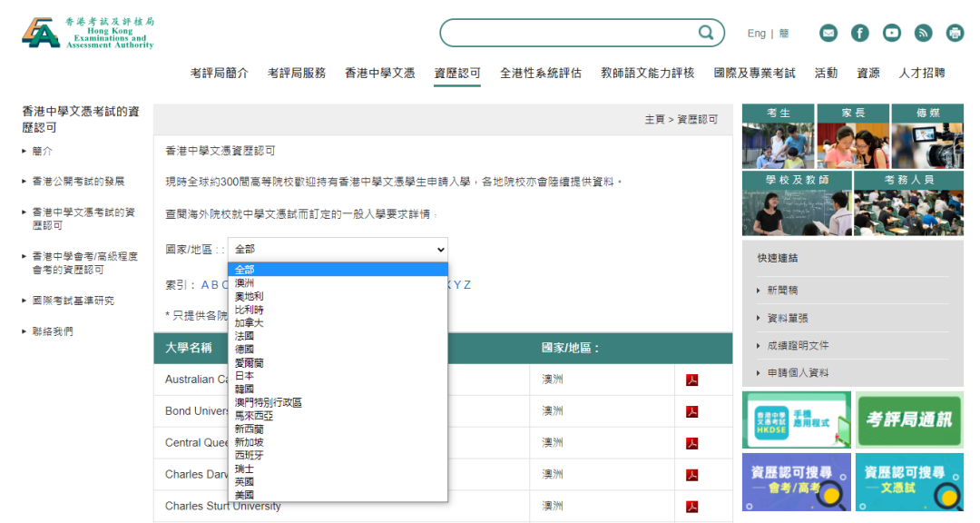Select 加拿大 from the dropdown list
The image size is (980, 523).
(250, 322)
